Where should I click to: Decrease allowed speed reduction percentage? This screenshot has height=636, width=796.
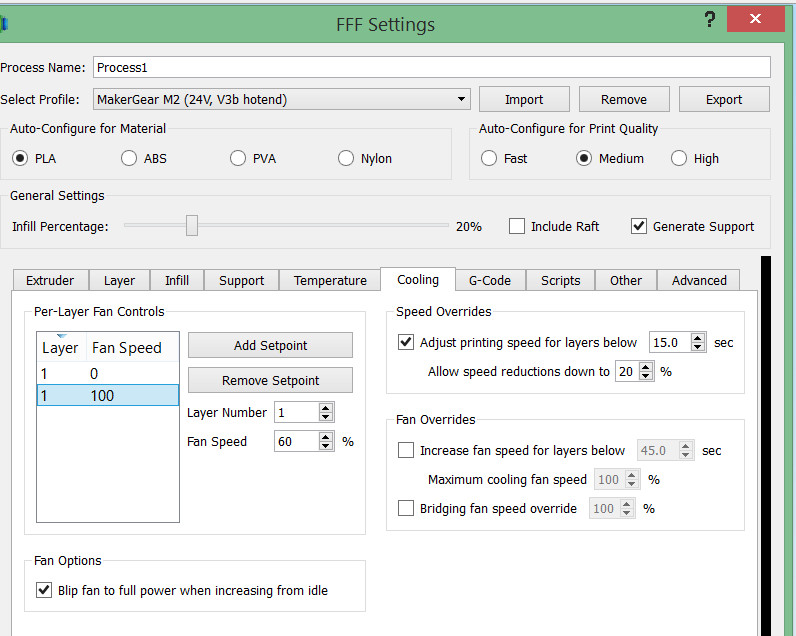click(646, 376)
